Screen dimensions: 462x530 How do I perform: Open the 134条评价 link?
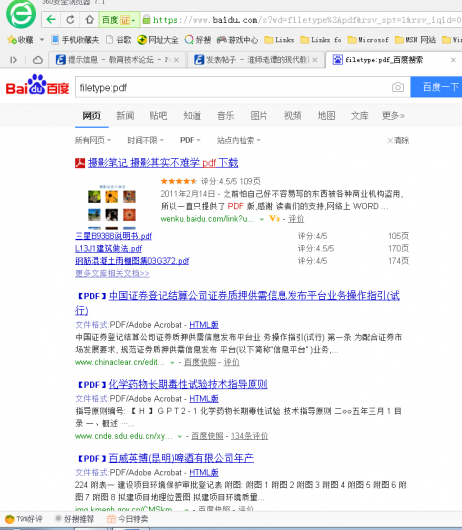tap(249, 436)
